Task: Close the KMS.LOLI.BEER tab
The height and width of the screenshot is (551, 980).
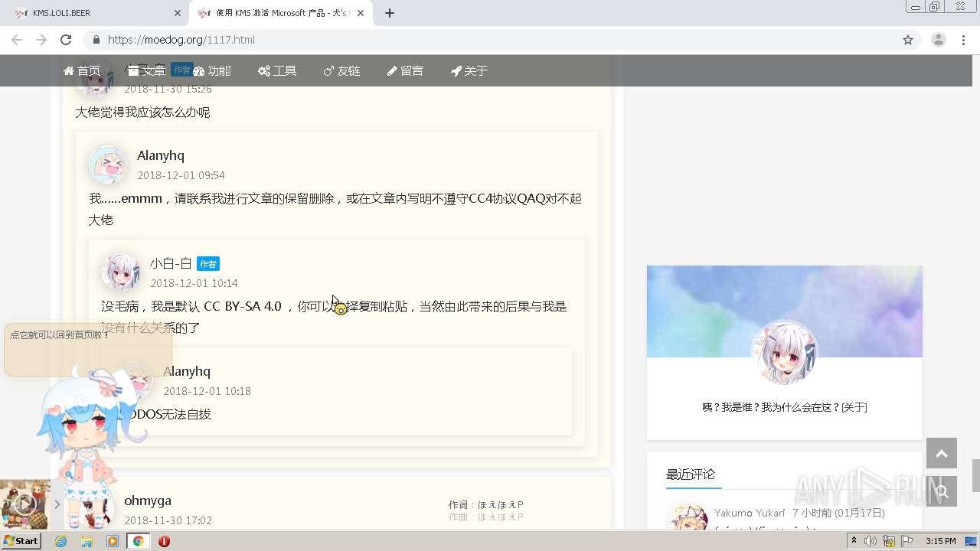Action: coord(178,13)
